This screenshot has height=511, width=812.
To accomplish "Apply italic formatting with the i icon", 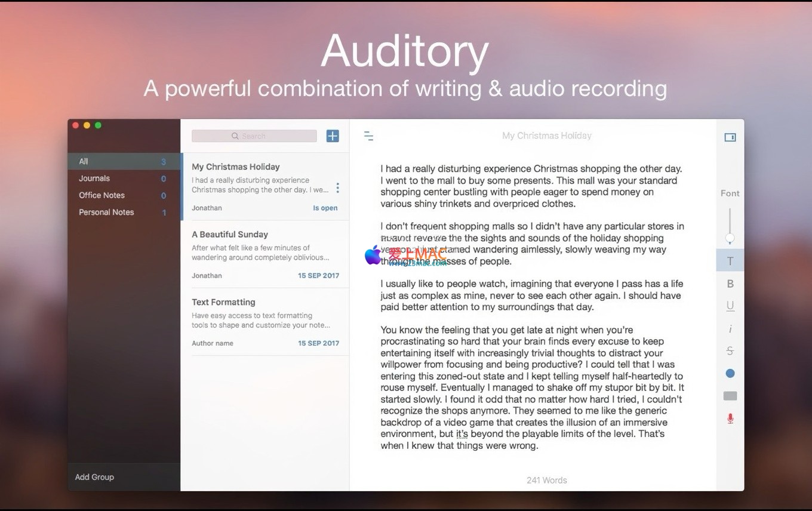I will pos(730,329).
